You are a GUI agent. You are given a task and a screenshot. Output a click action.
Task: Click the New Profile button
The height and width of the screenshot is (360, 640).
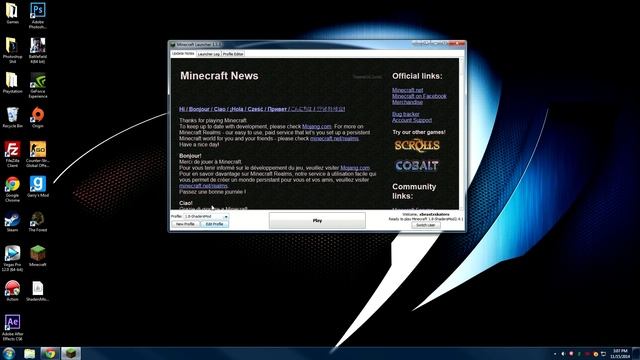pyautogui.click(x=185, y=224)
